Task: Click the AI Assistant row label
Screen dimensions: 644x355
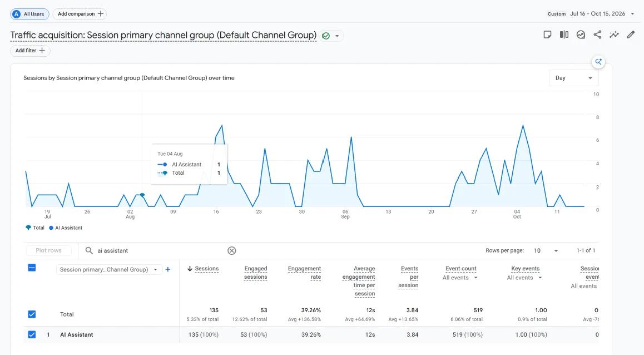Action: point(76,335)
